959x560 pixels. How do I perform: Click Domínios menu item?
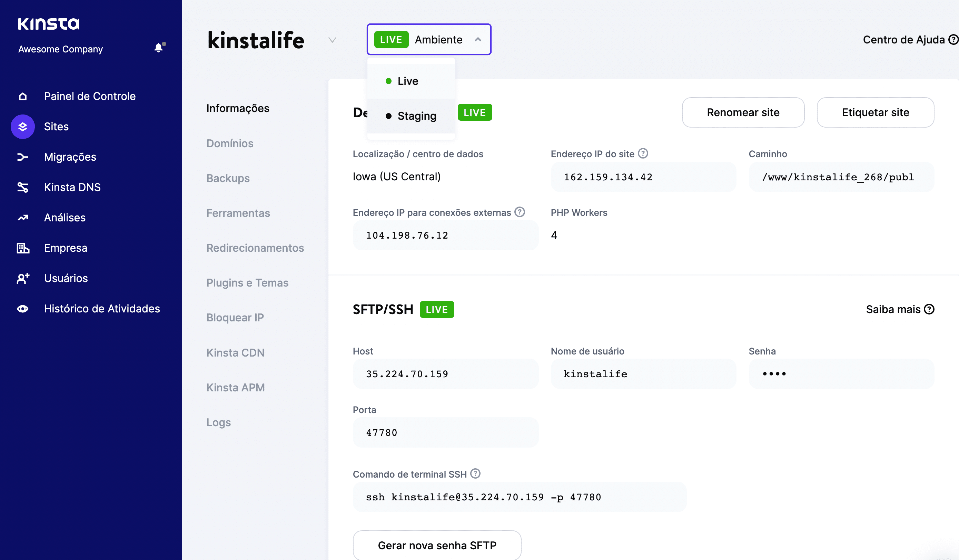230,143
